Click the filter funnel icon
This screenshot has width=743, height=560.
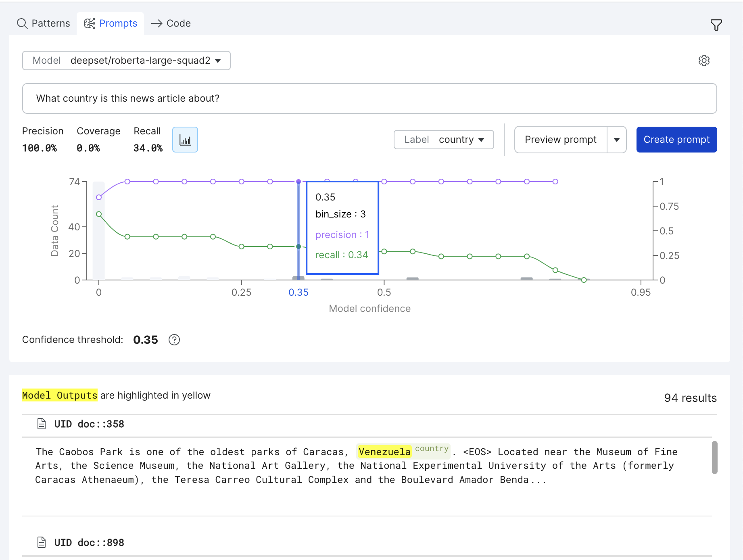[x=716, y=25]
